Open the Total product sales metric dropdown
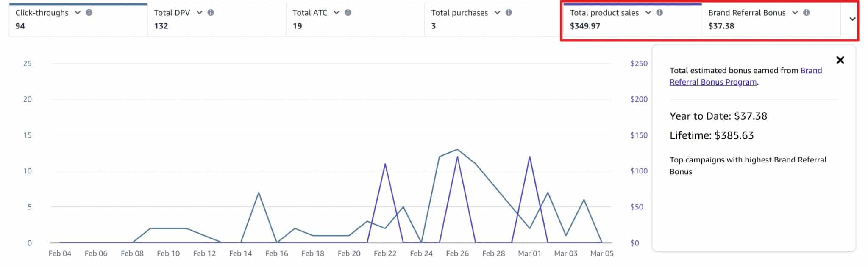 (x=648, y=13)
